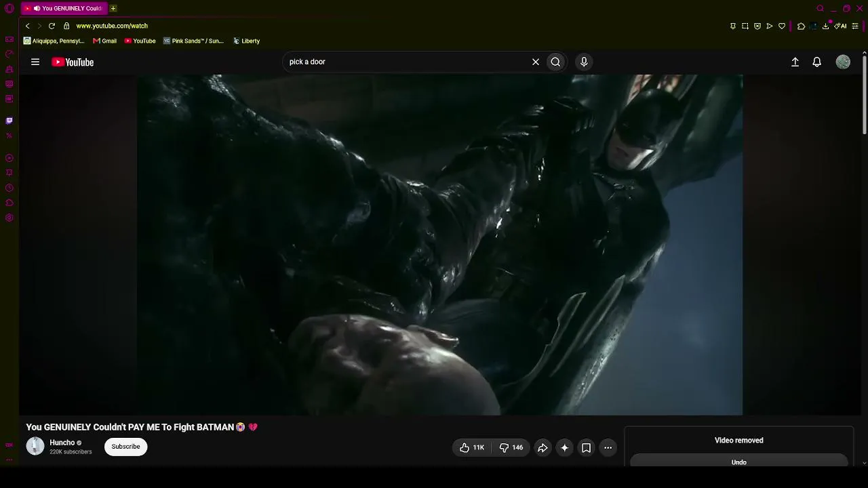Click in the YouTube search field
This screenshot has width=868, height=488.
pos(407,62)
